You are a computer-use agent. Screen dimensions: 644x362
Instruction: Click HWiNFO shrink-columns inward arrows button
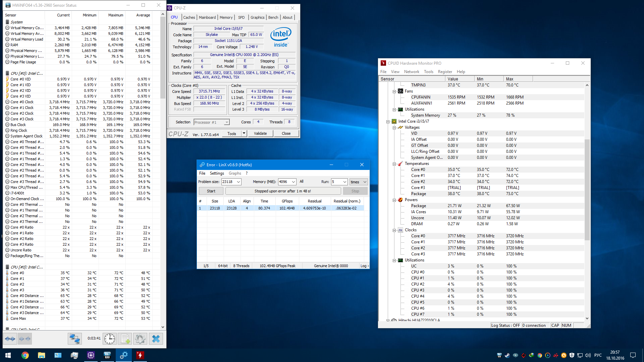tap(25, 339)
